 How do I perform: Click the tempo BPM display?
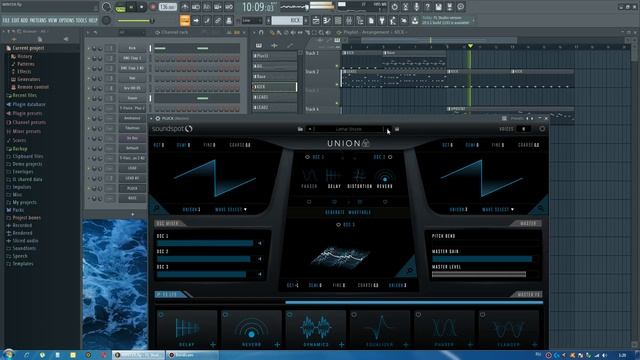point(167,7)
